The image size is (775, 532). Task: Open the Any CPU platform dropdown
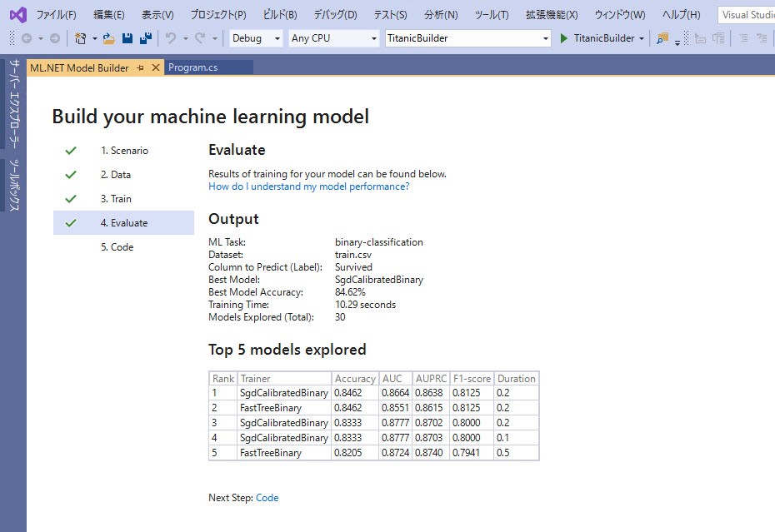click(x=334, y=38)
